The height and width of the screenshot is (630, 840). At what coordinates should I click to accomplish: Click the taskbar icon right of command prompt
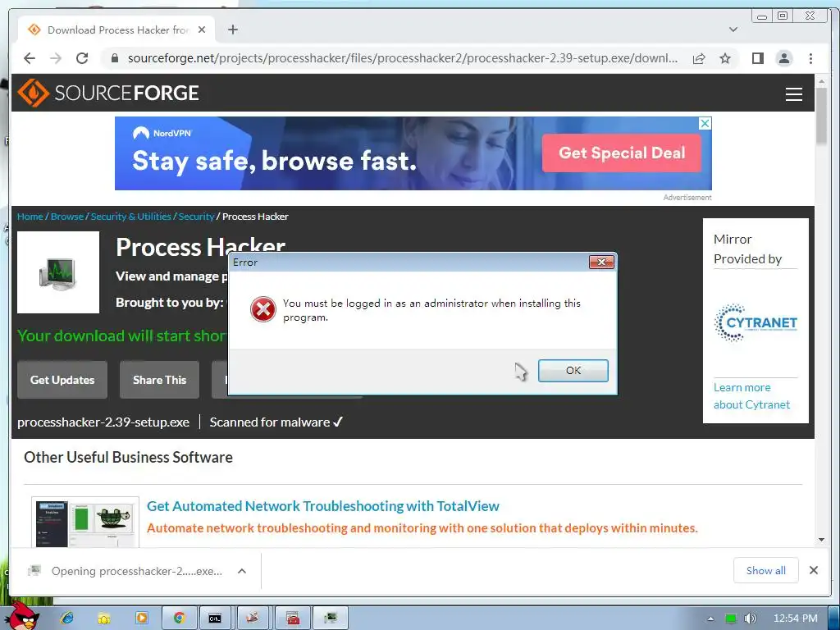(x=254, y=619)
